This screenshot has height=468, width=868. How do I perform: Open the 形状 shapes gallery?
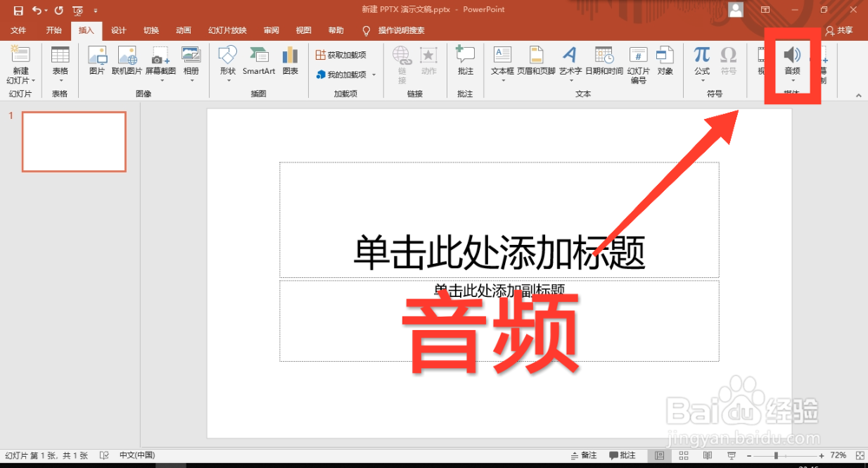tap(228, 64)
